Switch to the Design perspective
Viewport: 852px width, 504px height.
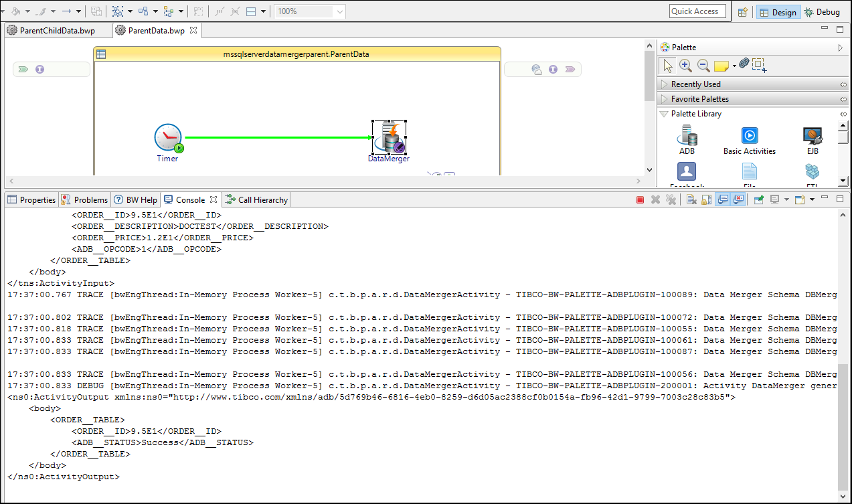778,12
